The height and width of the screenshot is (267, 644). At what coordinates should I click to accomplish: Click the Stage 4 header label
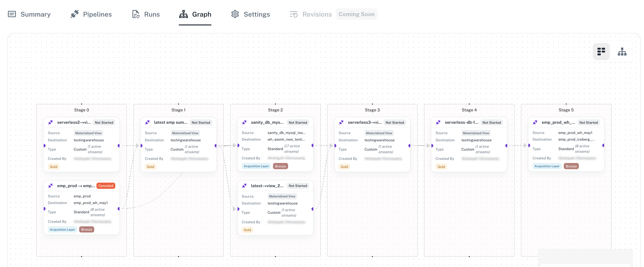click(x=469, y=110)
